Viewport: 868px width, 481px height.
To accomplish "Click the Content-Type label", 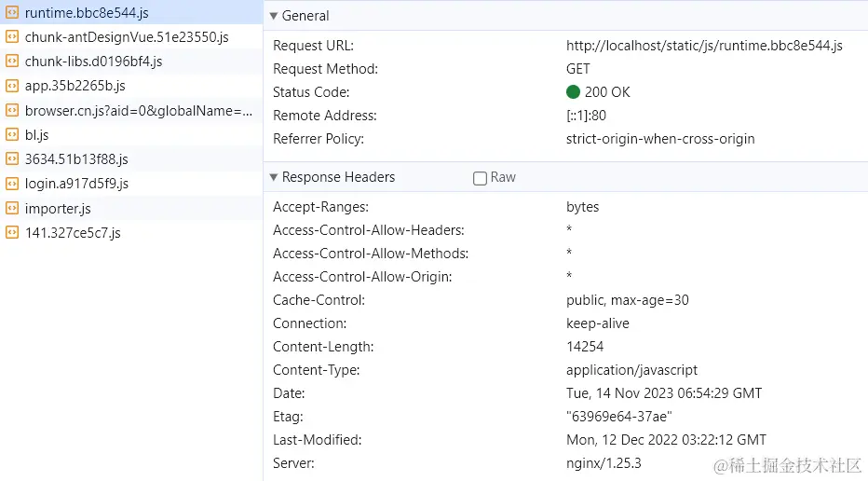I will pos(316,370).
